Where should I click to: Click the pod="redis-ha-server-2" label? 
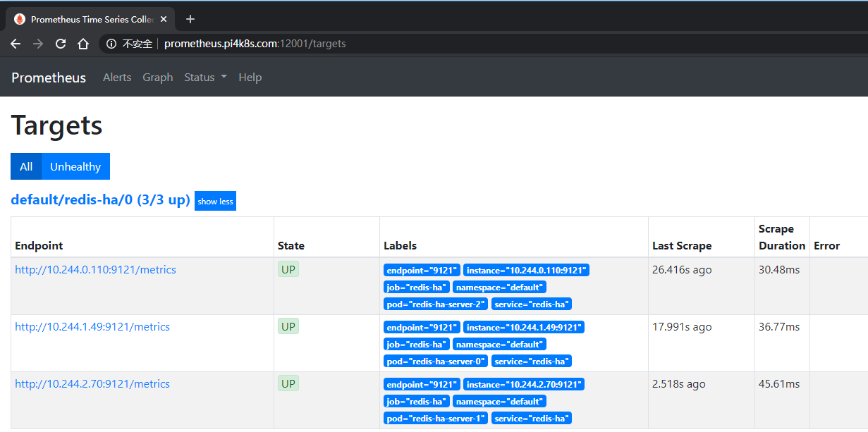[435, 304]
